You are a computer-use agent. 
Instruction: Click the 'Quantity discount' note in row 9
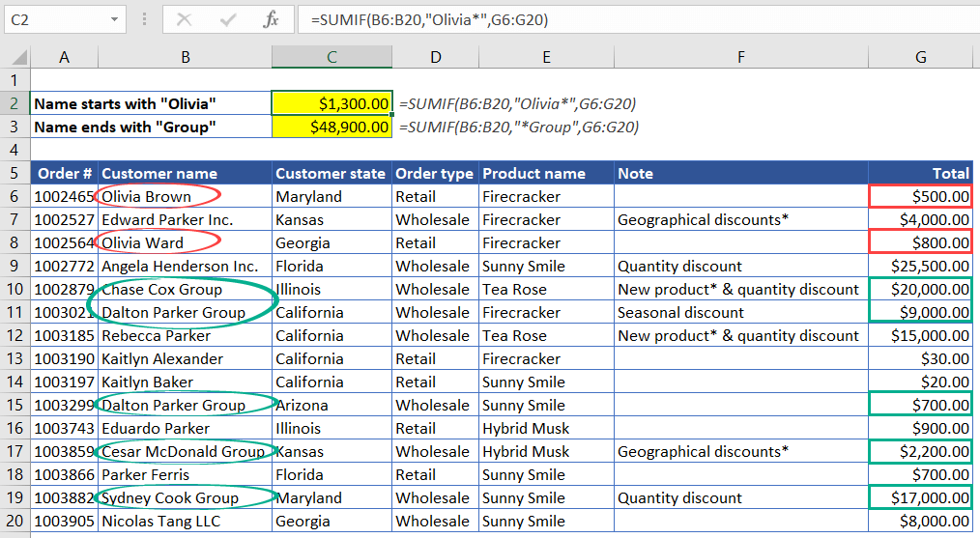(741, 267)
